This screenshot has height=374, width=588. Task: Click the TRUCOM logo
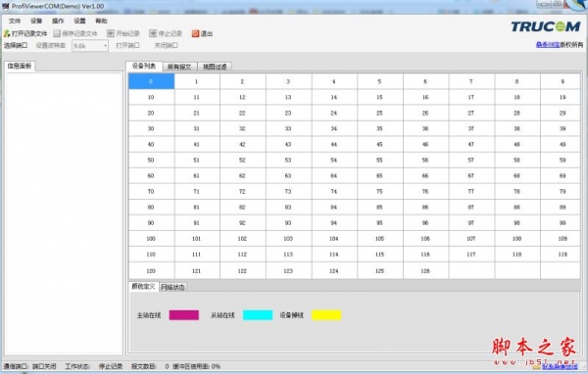tap(546, 26)
